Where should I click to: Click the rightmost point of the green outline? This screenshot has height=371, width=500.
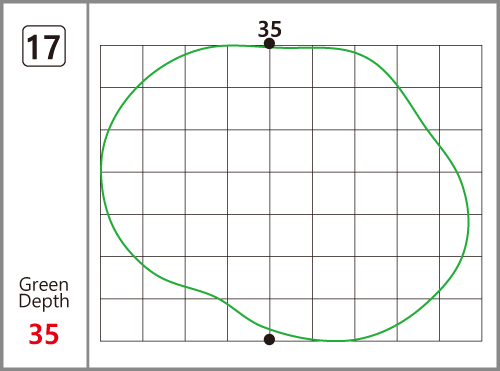point(469,218)
